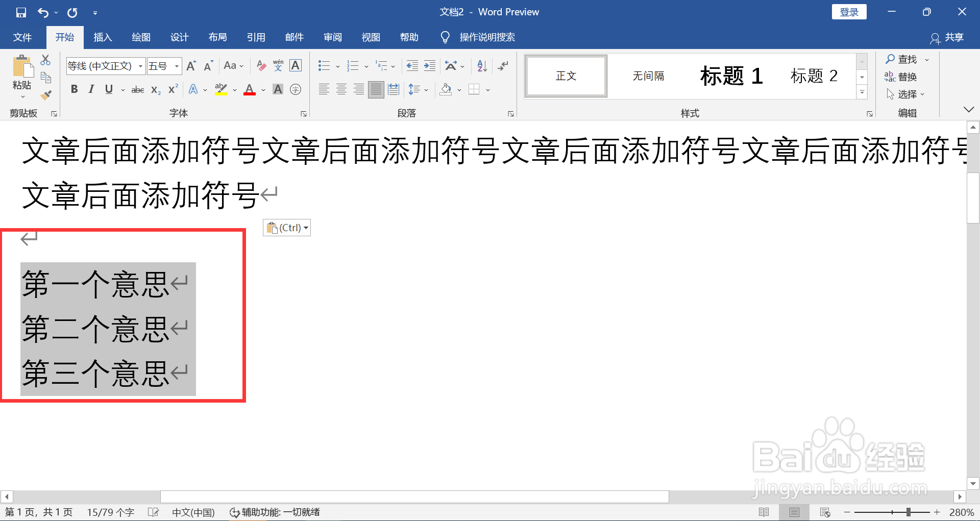Screen dimensions: 980x521
Task: Clear all formatting with the eraser icon
Action: [261, 66]
